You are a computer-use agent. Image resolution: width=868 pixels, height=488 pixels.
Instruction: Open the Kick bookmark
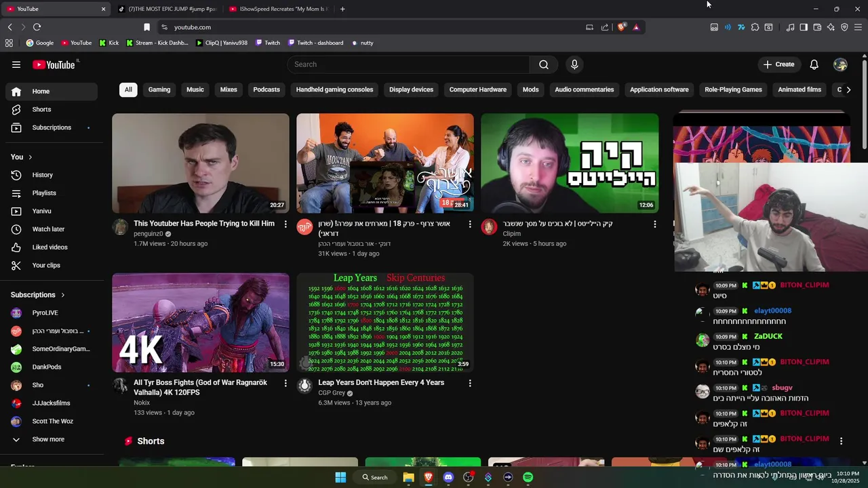[x=108, y=43]
